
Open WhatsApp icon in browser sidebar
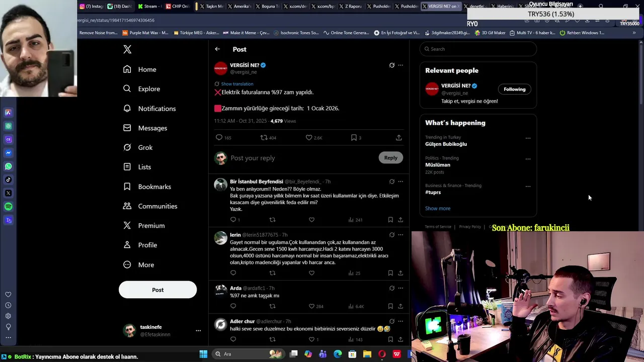point(8,166)
